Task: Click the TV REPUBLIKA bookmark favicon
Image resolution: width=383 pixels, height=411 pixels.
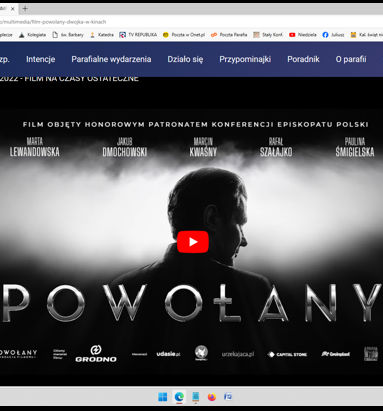Action: [122, 35]
